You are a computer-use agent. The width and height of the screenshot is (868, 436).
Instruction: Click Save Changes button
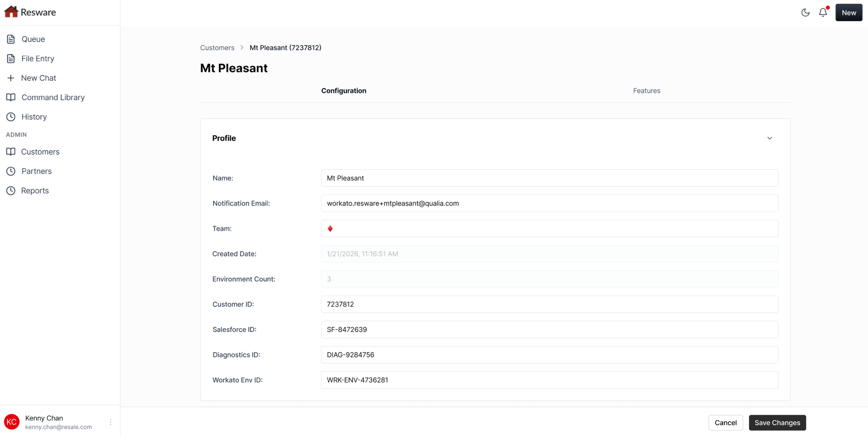tap(777, 423)
